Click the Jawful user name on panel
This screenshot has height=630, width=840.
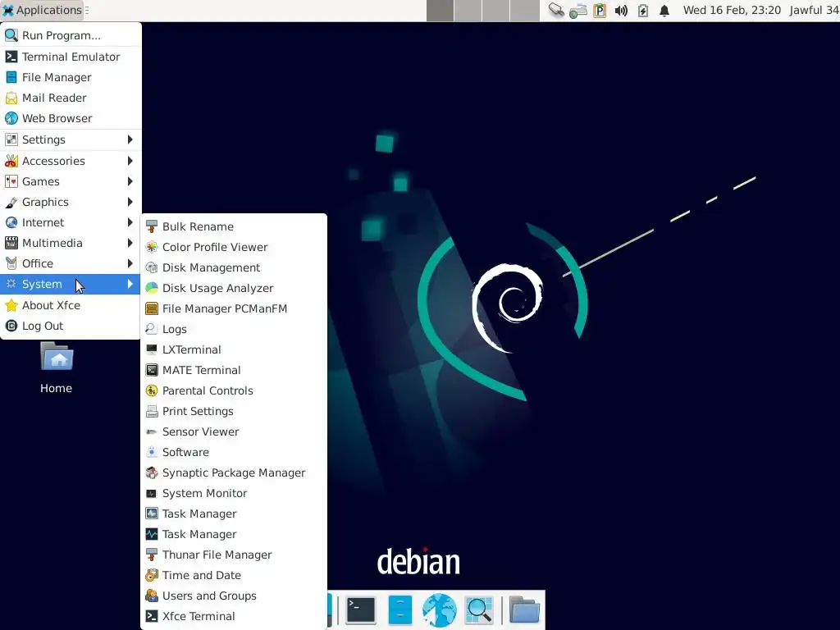(815, 10)
